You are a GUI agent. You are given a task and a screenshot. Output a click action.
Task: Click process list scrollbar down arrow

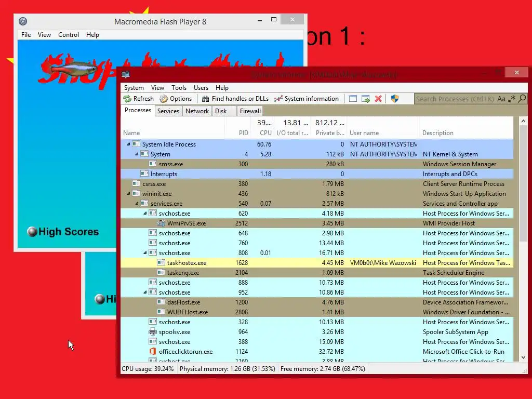coord(523,357)
